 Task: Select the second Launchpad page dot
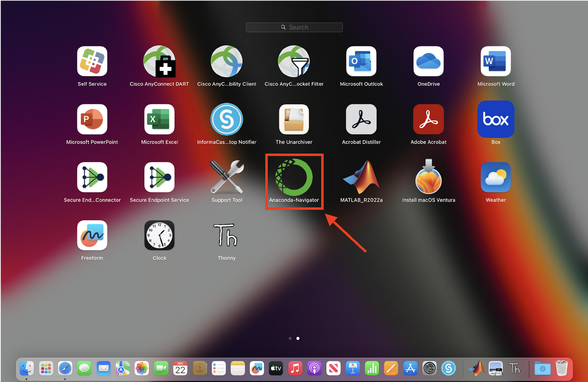(298, 339)
